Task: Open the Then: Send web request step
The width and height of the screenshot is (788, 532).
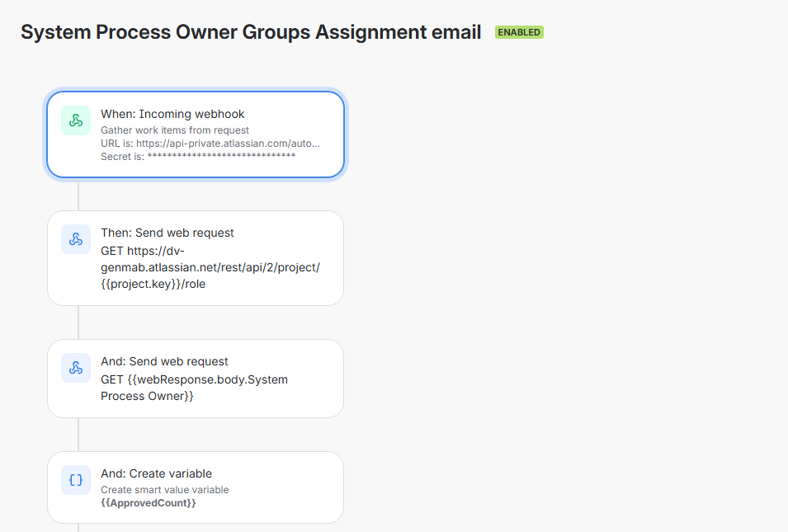Action: point(196,258)
